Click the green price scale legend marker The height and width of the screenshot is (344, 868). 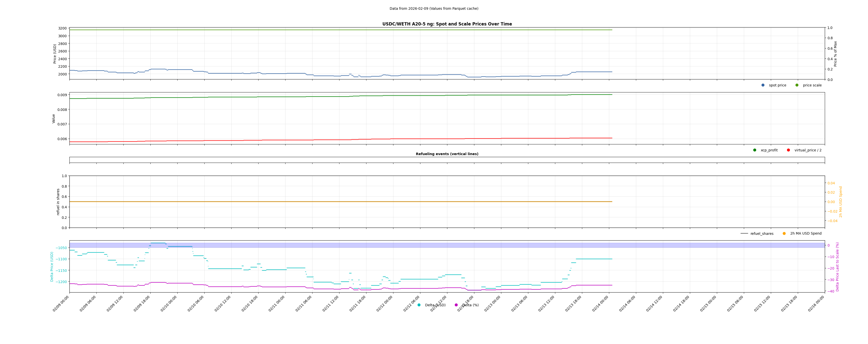point(797,85)
